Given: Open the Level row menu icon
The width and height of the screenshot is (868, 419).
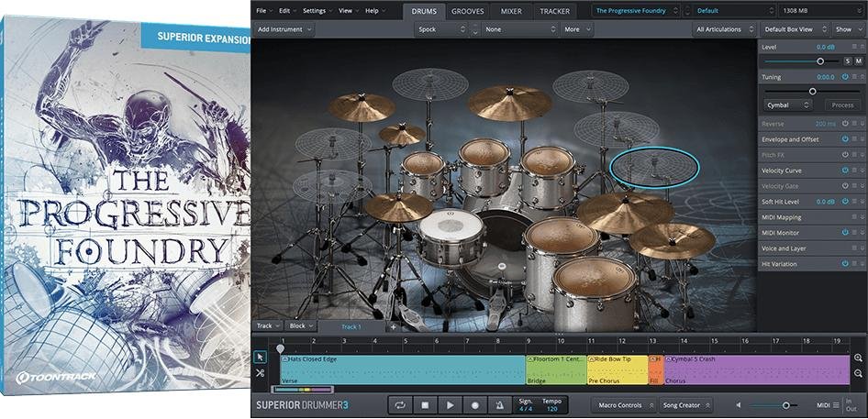Looking at the screenshot, I should [x=854, y=48].
